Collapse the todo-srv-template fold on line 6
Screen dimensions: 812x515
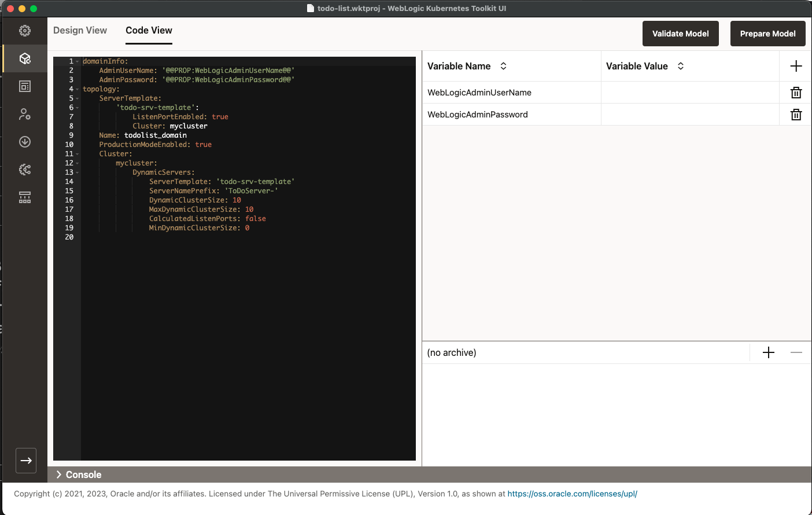(x=77, y=108)
